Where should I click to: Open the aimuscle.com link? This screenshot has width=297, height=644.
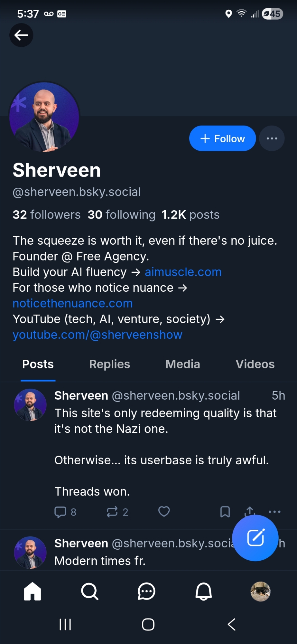point(183,272)
